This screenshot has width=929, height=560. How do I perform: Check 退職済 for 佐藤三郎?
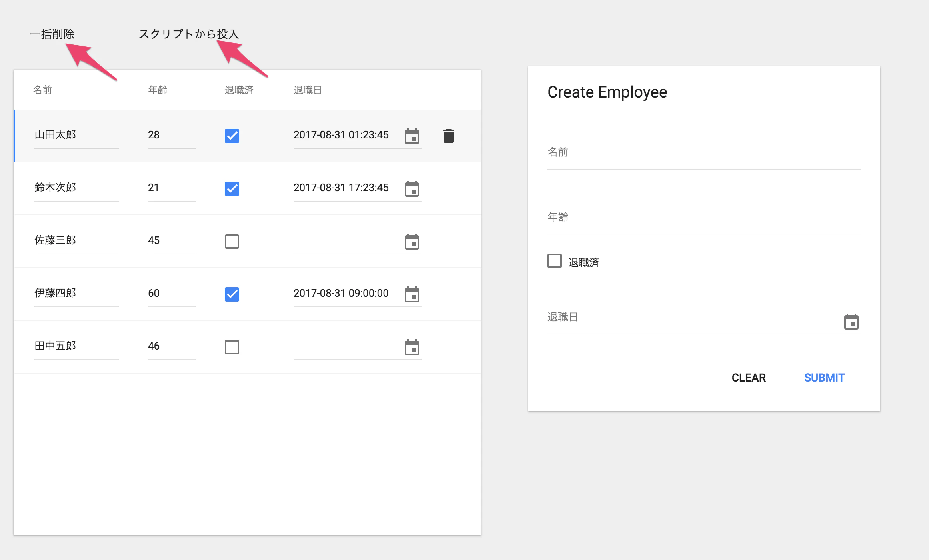pos(232,242)
